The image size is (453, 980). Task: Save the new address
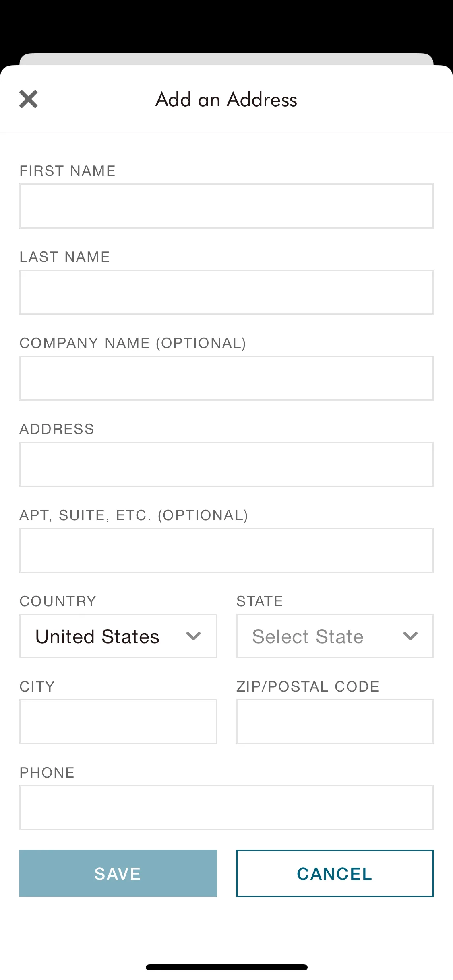118,873
